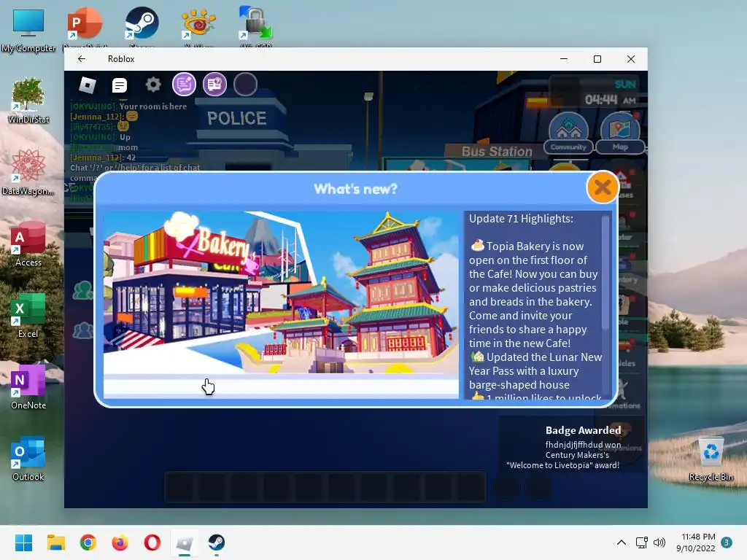747x560 pixels.
Task: Click the dark round toolbar button
Action: pos(245,85)
